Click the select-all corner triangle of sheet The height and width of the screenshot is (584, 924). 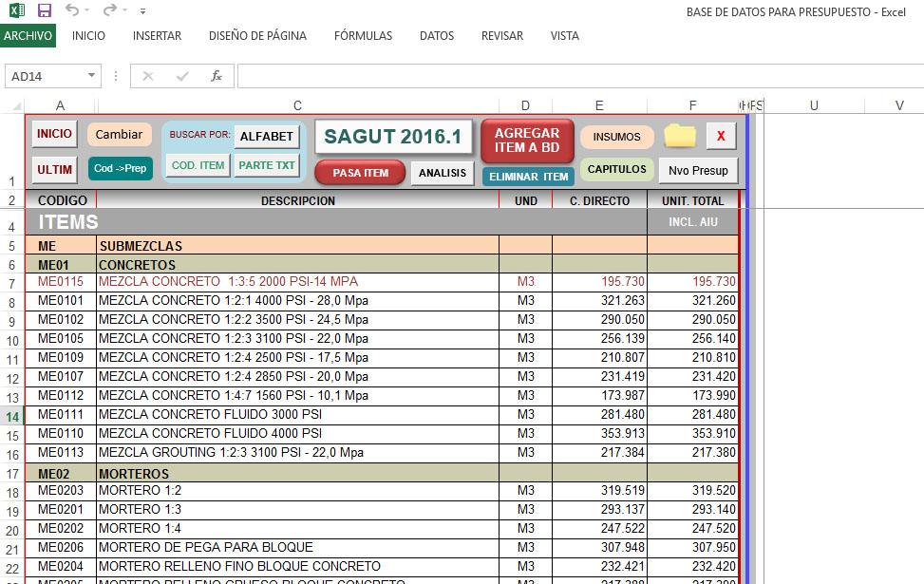14,105
